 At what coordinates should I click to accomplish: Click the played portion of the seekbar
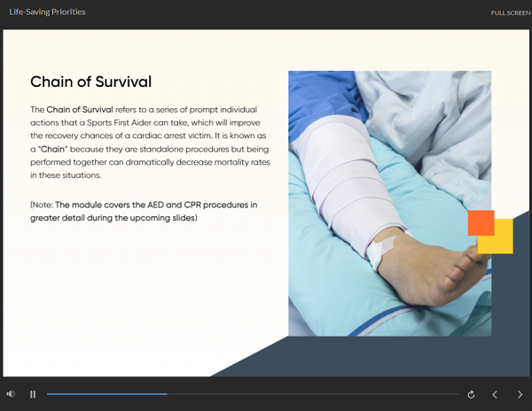106,394
